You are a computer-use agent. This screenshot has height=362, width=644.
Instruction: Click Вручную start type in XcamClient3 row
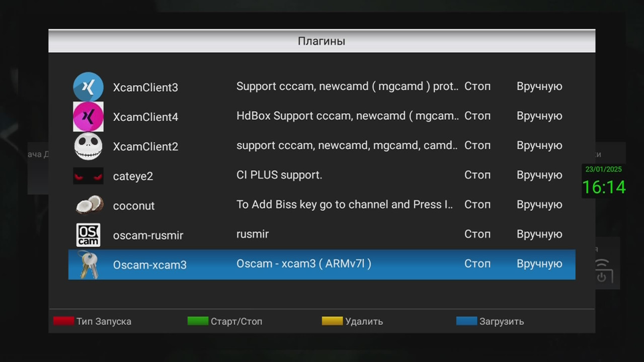click(x=539, y=87)
